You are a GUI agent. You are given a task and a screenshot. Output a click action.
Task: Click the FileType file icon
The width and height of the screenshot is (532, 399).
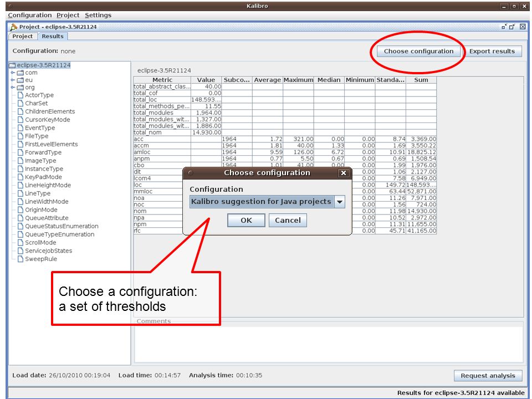click(x=21, y=136)
